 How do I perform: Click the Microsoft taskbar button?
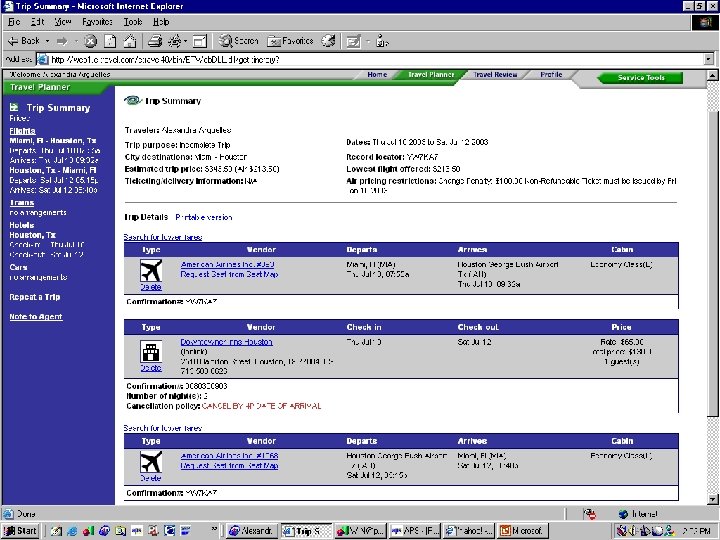[523, 531]
